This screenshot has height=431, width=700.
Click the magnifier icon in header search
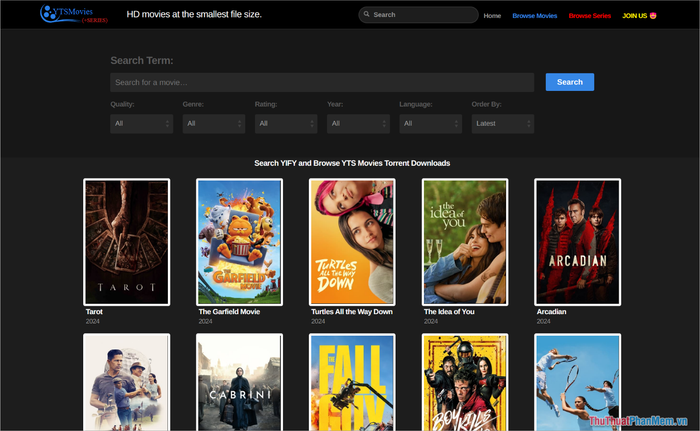(367, 15)
